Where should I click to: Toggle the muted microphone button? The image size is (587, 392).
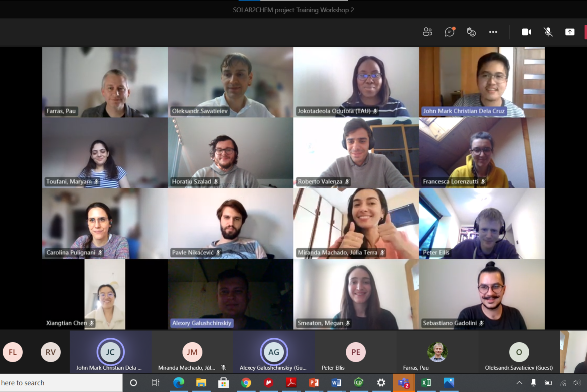pos(548,32)
